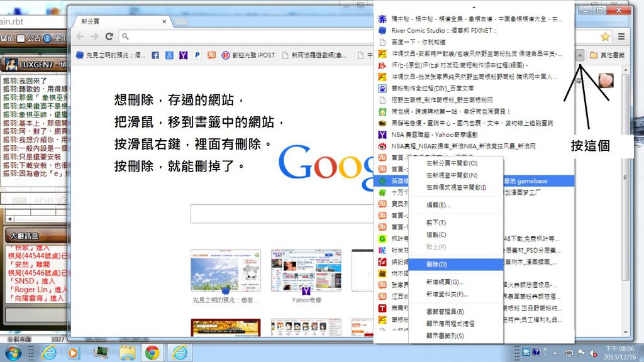This screenshot has width=644, height=362.
Task: Click the search magnifier in address bar
Action: click(x=125, y=36)
